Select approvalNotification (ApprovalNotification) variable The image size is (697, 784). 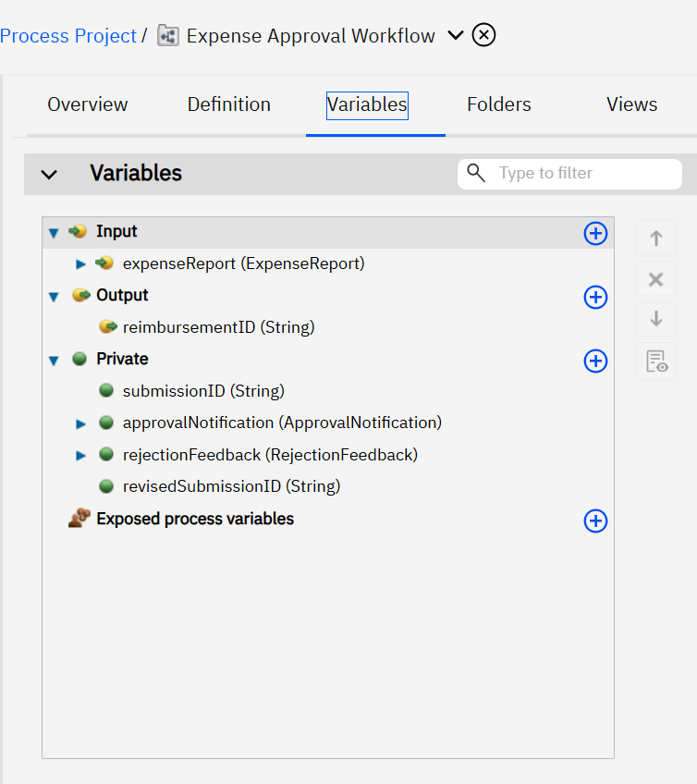point(282,423)
